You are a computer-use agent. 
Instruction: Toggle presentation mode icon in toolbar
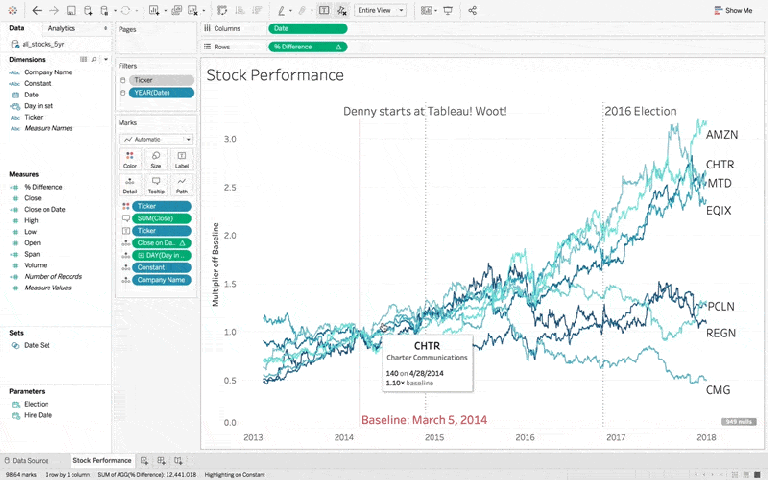click(447, 10)
